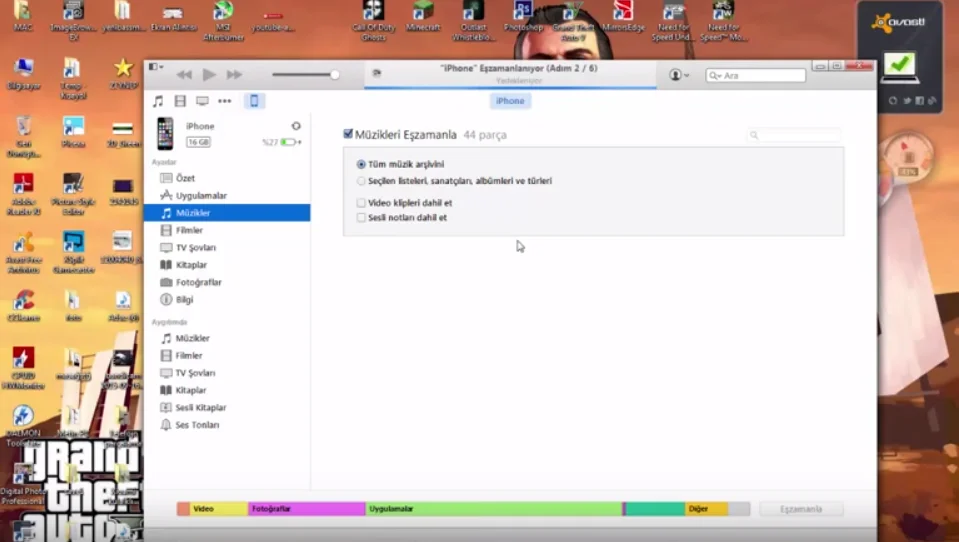
Task: Select the iPhone device icon in toolbar
Action: click(254, 101)
